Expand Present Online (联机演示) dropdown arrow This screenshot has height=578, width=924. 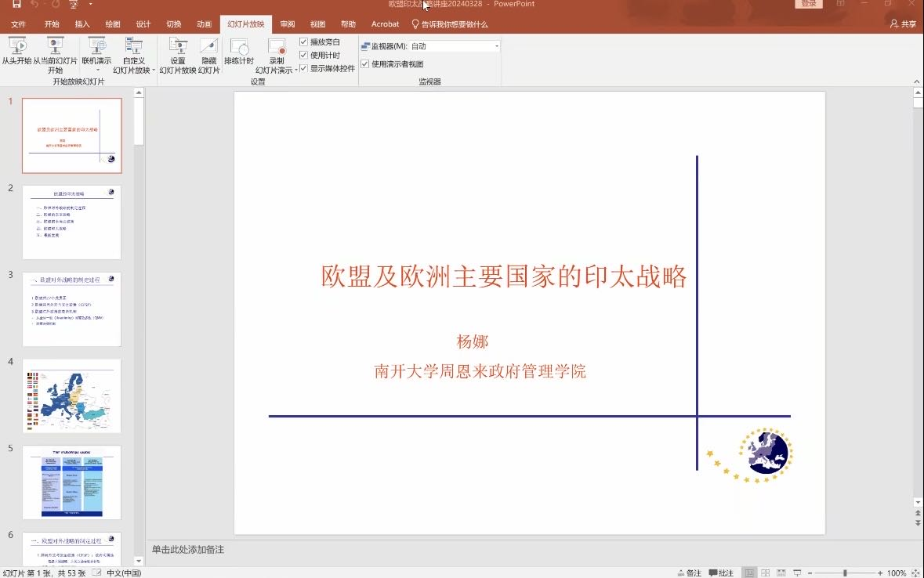(x=97, y=70)
